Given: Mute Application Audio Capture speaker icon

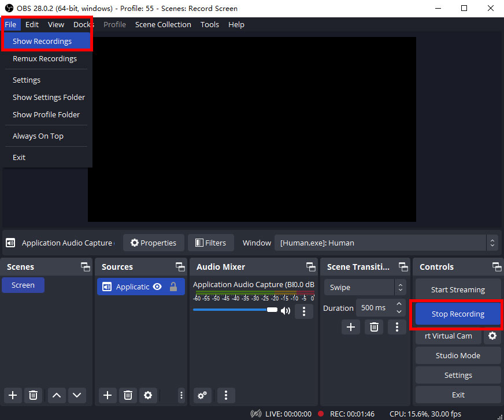Looking at the screenshot, I should click(286, 310).
